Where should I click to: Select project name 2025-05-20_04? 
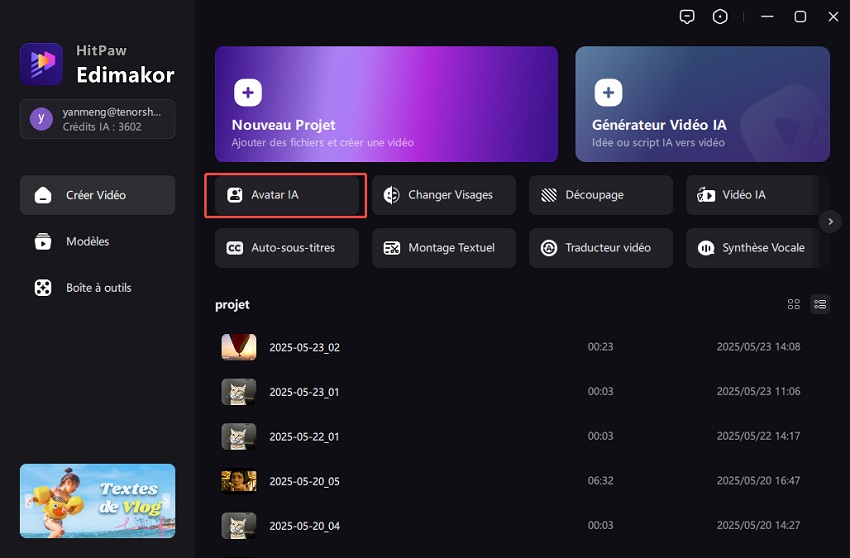pyautogui.click(x=305, y=525)
